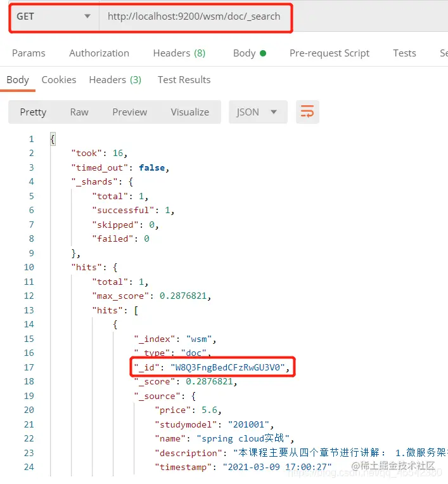Click the "took" value 16
The width and height of the screenshot is (448, 484).
pyautogui.click(x=118, y=153)
